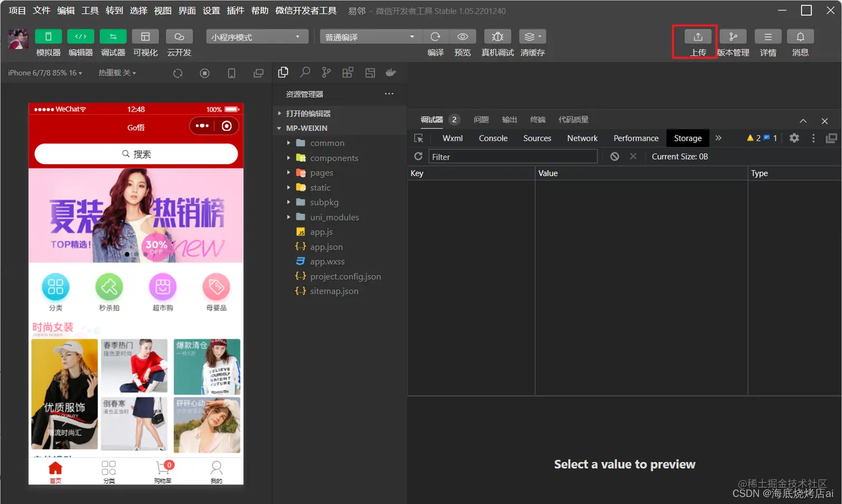Click the upload button
The image size is (842, 504).
pyautogui.click(x=698, y=37)
